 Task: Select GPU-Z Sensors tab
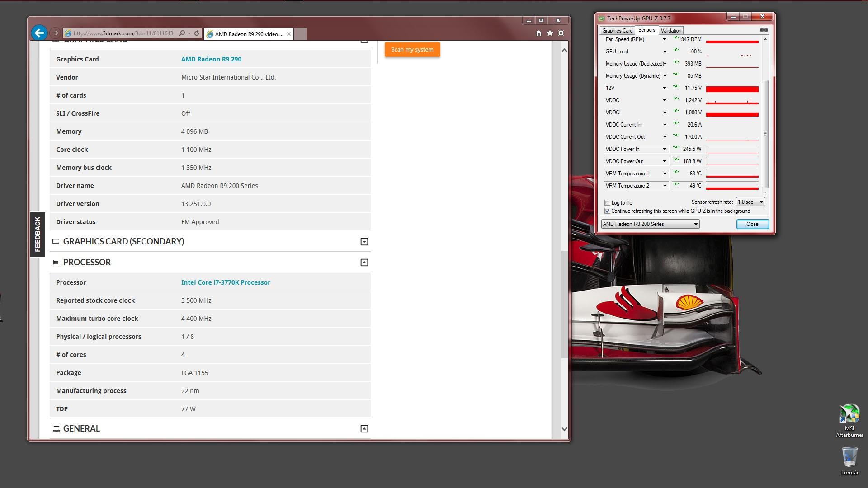(646, 30)
